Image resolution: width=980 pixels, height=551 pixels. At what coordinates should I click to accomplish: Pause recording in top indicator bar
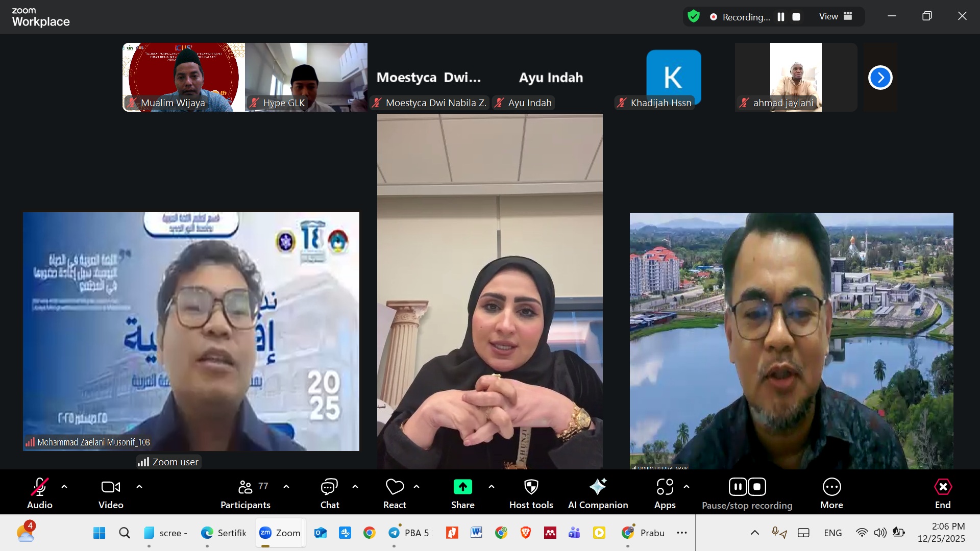coord(780,17)
